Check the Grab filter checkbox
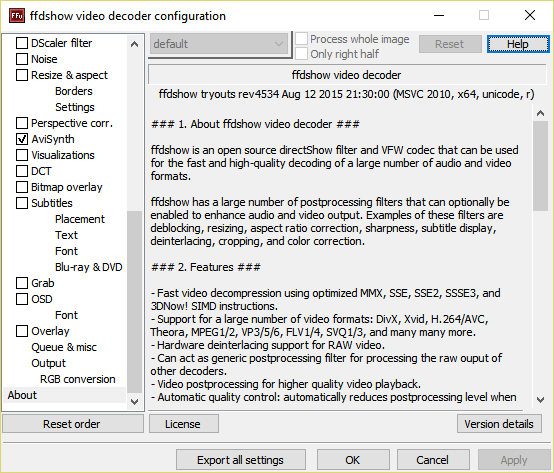The image size is (554, 473). click(x=22, y=283)
